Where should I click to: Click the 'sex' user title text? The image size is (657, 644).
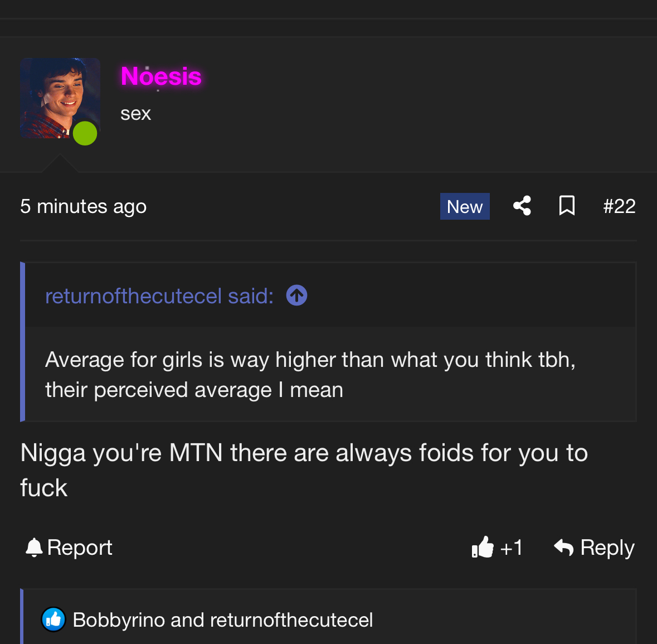[136, 114]
